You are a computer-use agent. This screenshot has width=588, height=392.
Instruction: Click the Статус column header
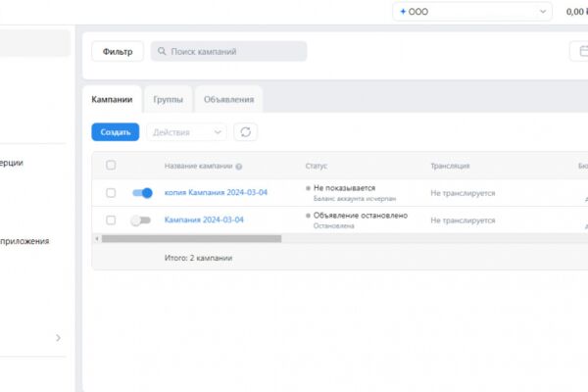point(317,166)
